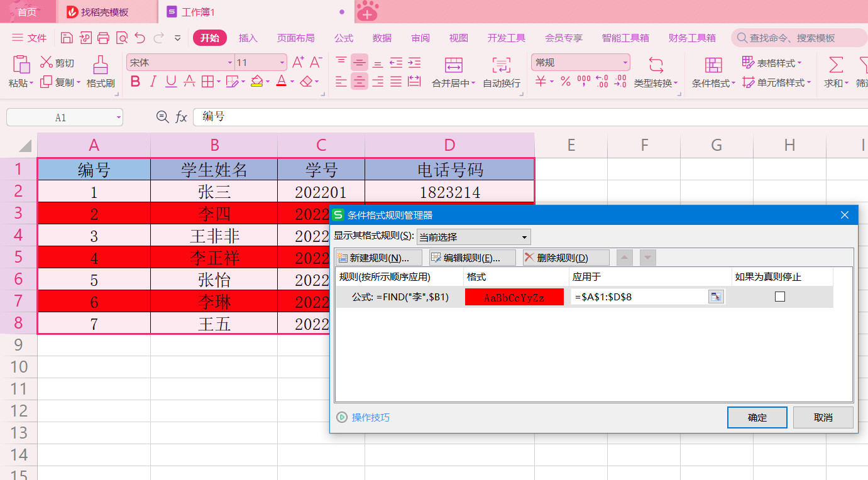
Task: Click 取消 button in dialog
Action: (823, 417)
